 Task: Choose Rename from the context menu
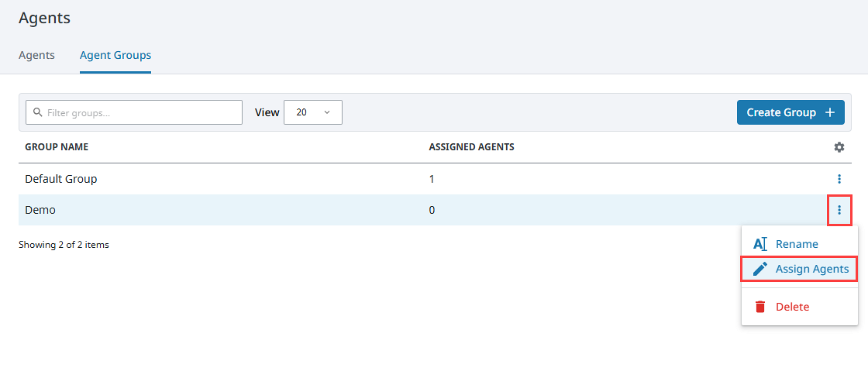(797, 244)
